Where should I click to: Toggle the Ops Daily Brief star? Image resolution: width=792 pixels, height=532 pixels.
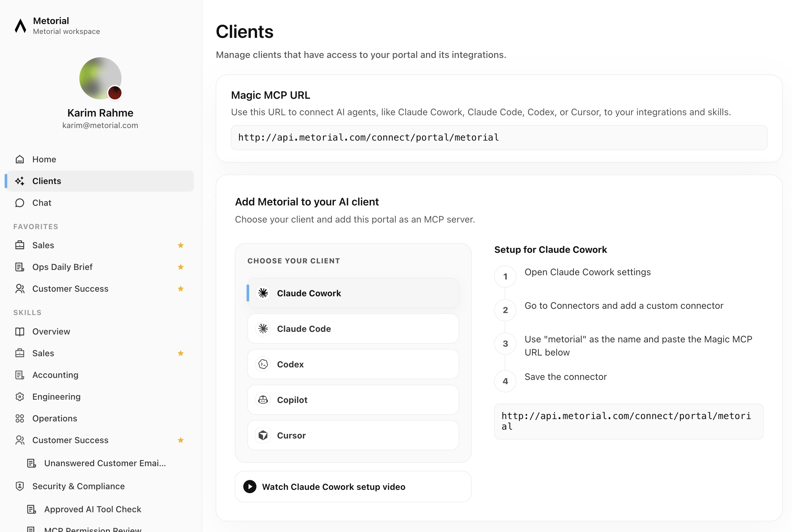point(180,267)
